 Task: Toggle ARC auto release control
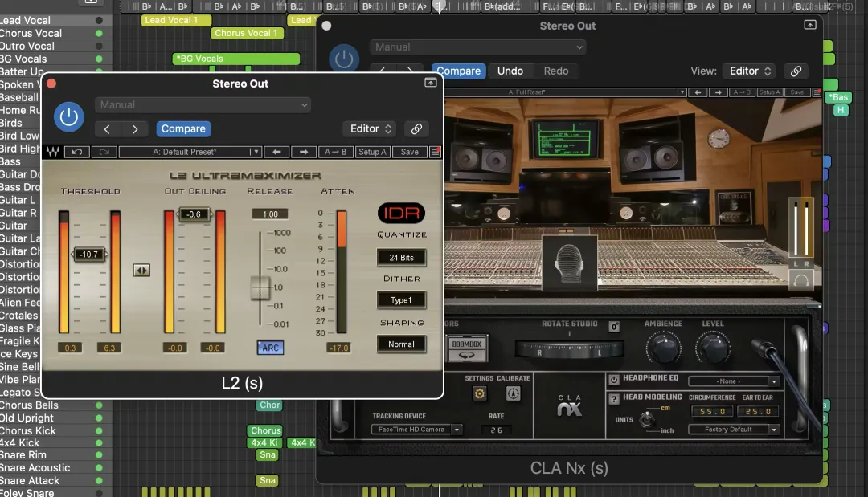pos(270,348)
